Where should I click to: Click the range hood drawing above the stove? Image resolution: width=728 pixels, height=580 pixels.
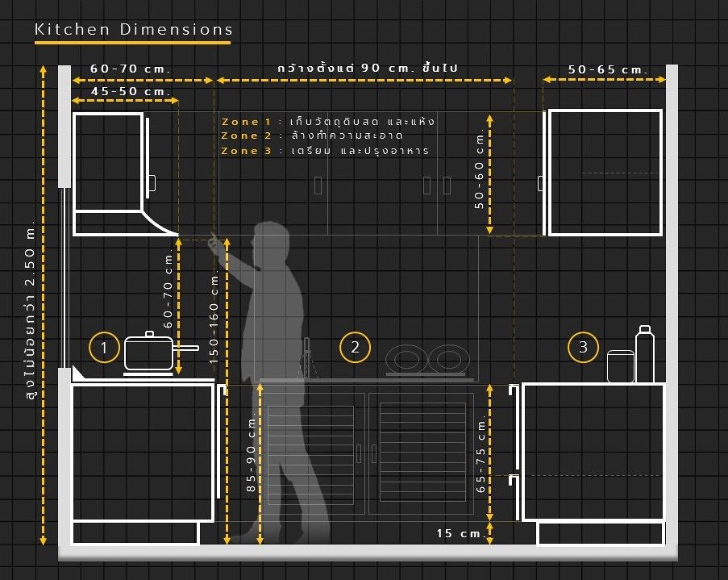point(124,173)
